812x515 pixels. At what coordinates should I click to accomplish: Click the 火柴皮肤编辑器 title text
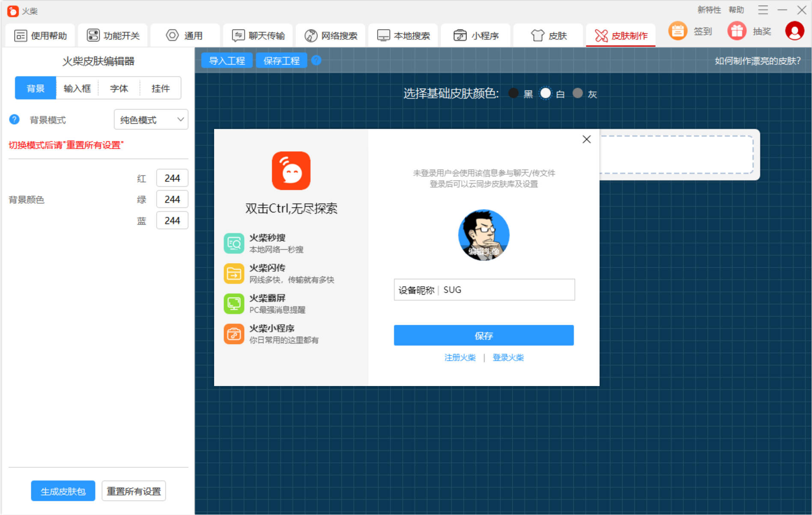(x=99, y=61)
